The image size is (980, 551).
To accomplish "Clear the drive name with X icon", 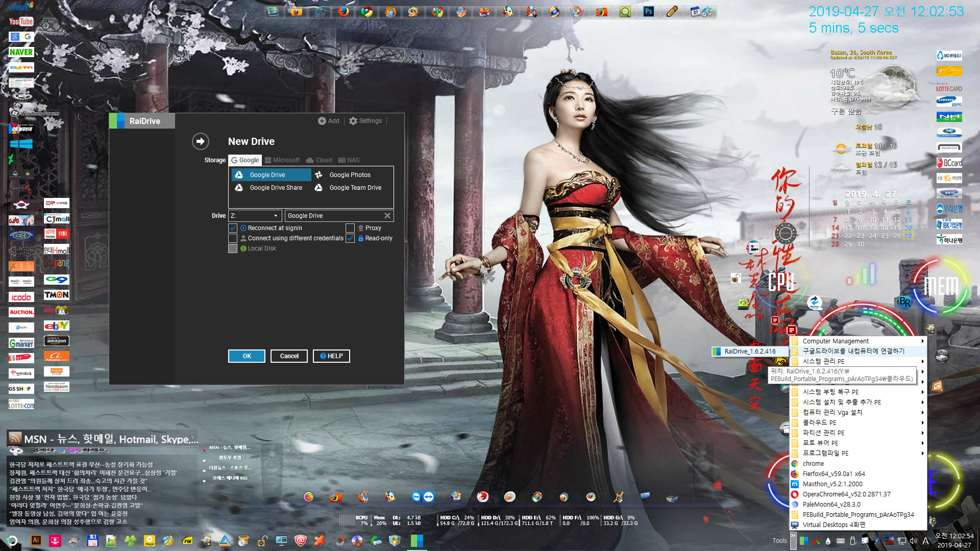I will 387,216.
